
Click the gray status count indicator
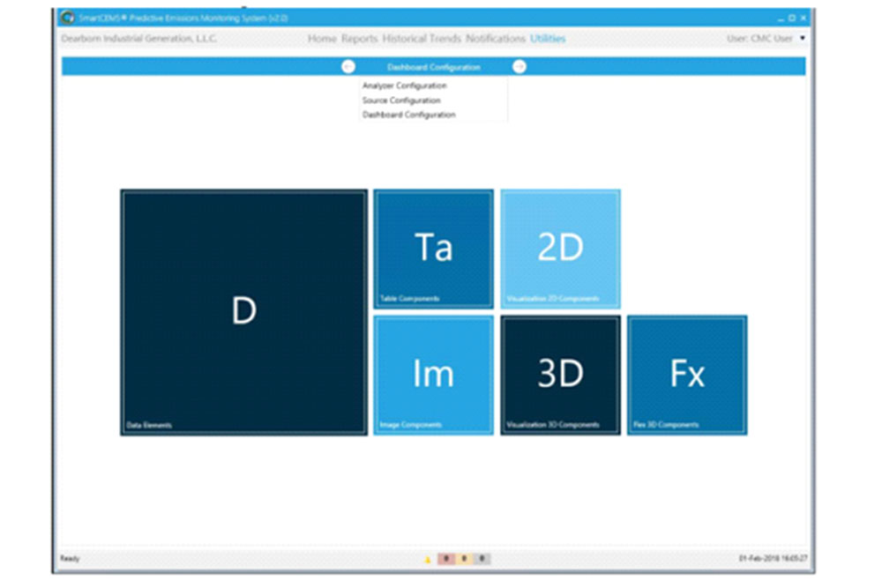(482, 559)
